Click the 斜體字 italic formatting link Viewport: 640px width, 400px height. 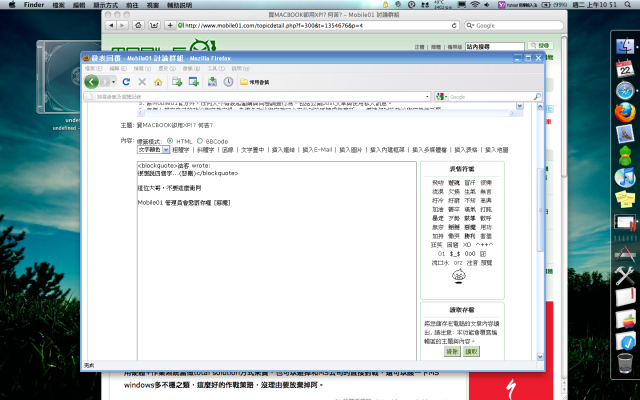tap(205, 150)
